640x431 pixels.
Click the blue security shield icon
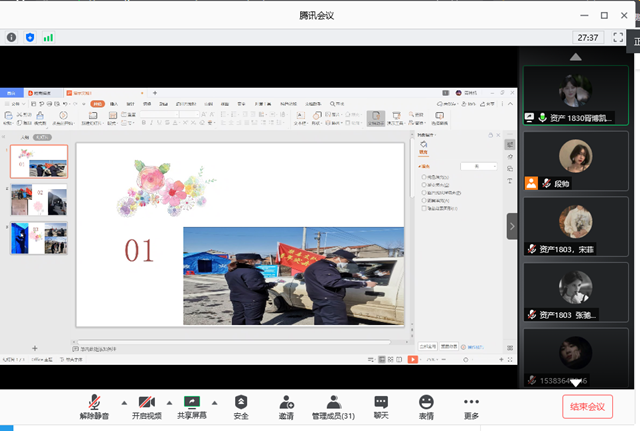pos(30,37)
